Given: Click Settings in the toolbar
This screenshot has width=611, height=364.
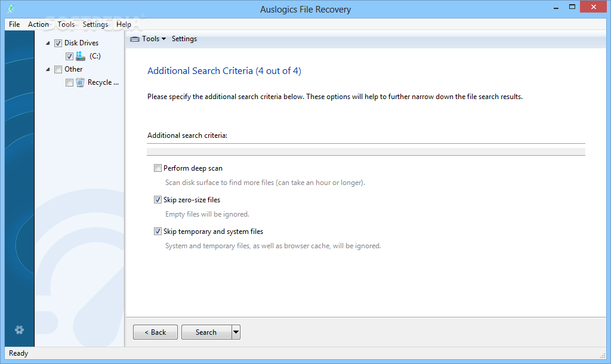Looking at the screenshot, I should click(x=184, y=39).
